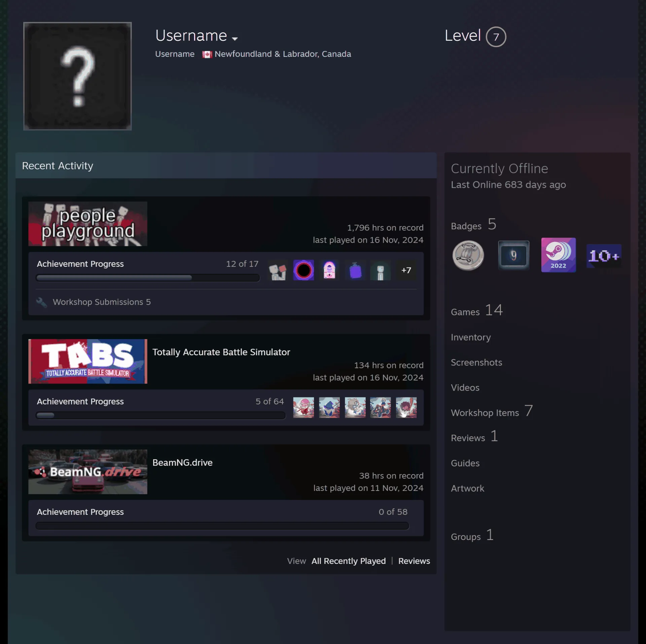Viewport: 646px width, 644px height.
Task: Open Reviews link beside All Recently Played
Action: pos(414,561)
